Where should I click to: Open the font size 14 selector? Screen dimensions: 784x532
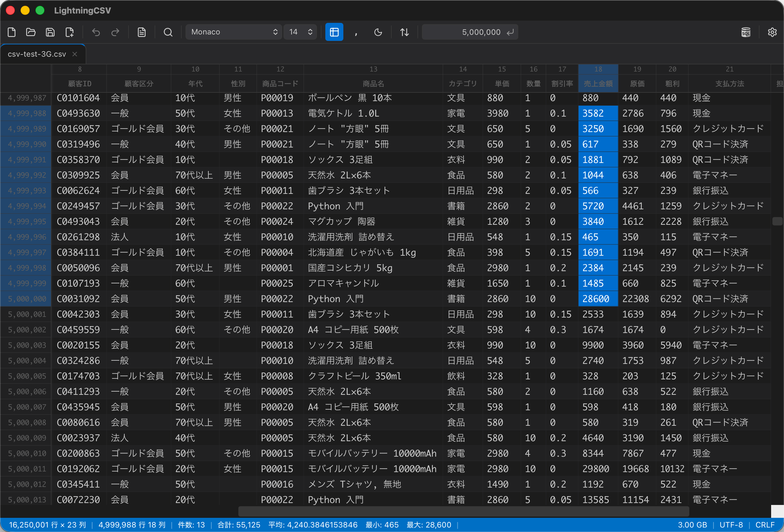coord(300,32)
